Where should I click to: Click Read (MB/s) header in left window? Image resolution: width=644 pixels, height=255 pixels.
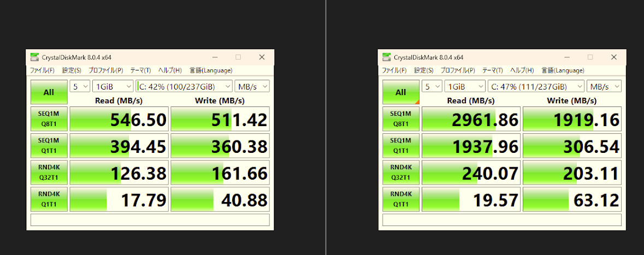coord(119,100)
